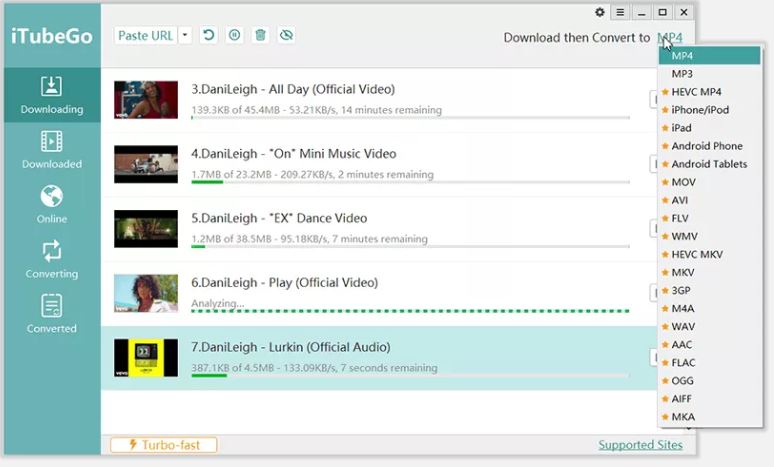The height and width of the screenshot is (467, 774).
Task: Select MKV from the format list
Action: pos(709,272)
